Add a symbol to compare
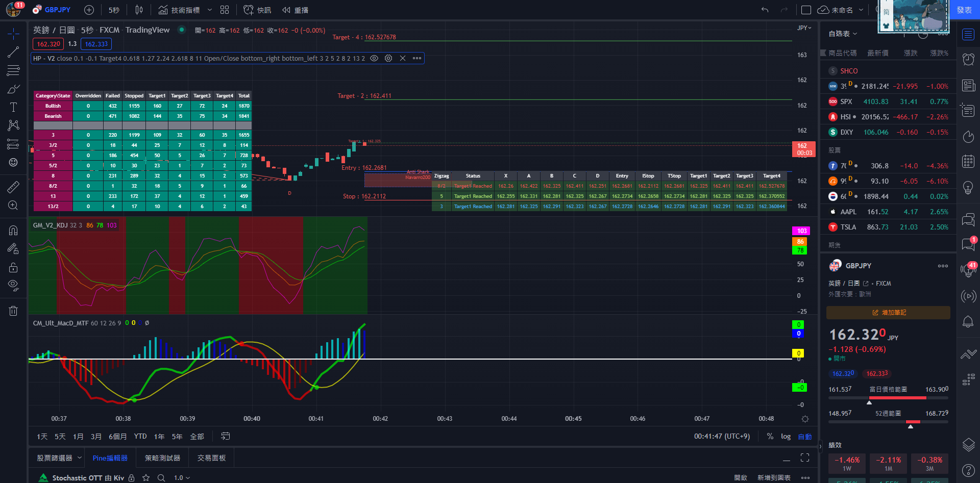The image size is (980, 483). (x=89, y=10)
